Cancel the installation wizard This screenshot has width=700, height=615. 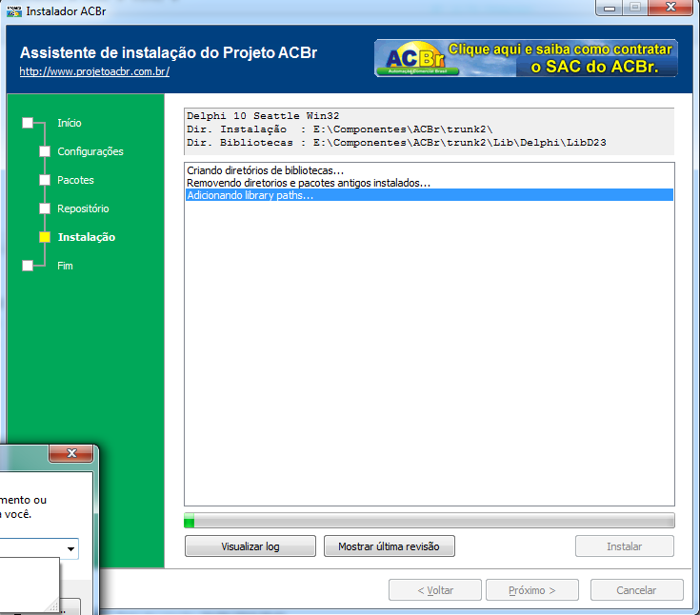click(636, 590)
